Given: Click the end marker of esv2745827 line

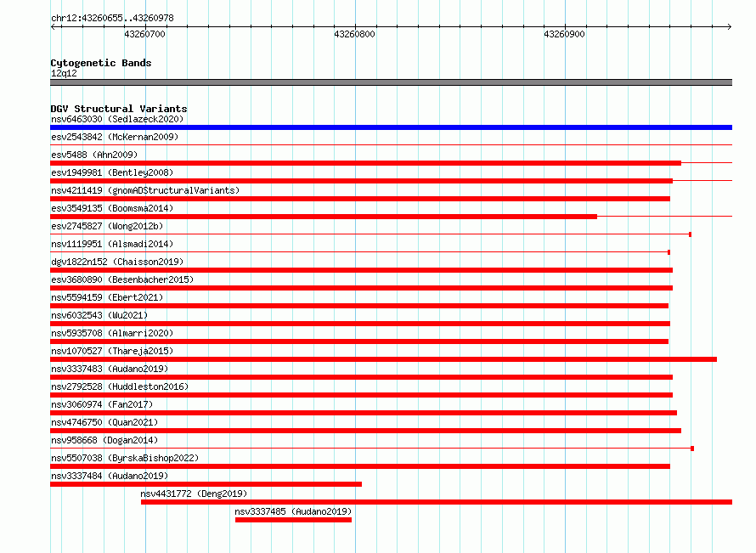Looking at the screenshot, I should 690,234.
